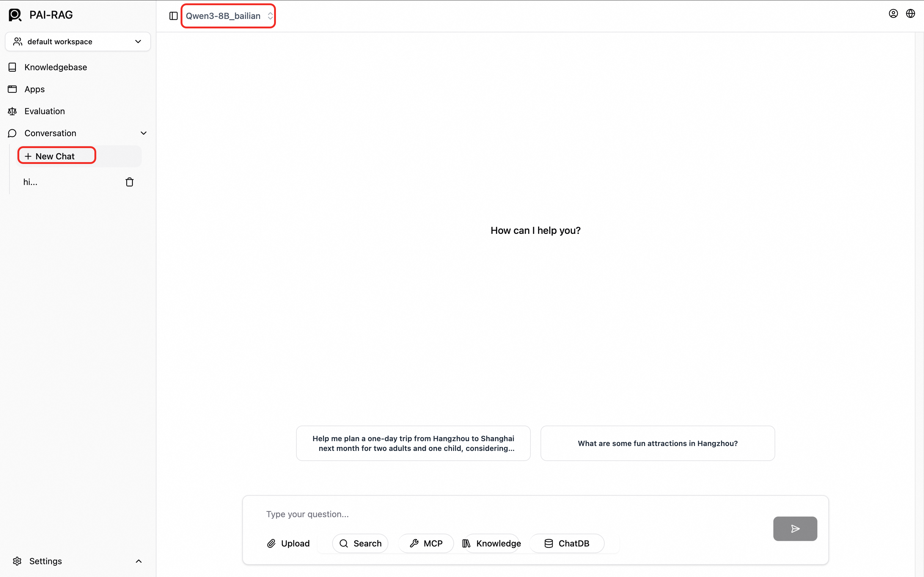Open the language globe icon
Viewport: 924px width, 577px height.
click(910, 14)
